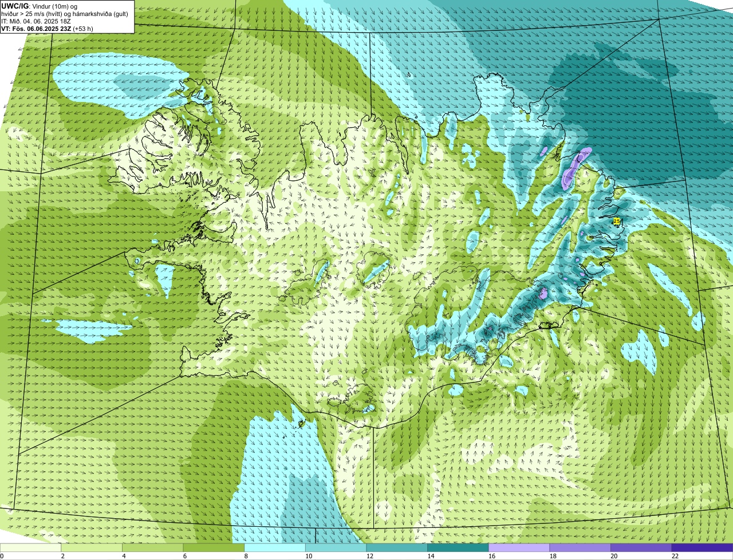Select the 6–8 m/s dark green swatch
Screen dimensions: 733x560
pos(214,547)
